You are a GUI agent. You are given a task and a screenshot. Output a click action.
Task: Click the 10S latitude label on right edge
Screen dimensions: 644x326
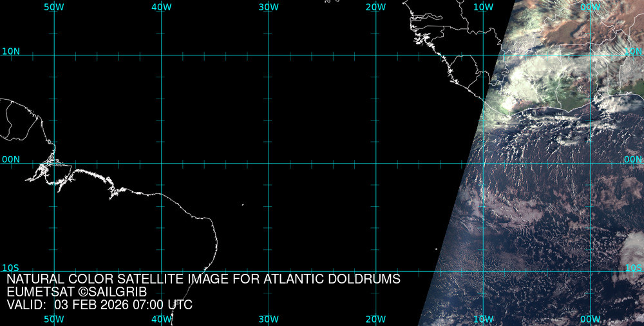(633, 267)
